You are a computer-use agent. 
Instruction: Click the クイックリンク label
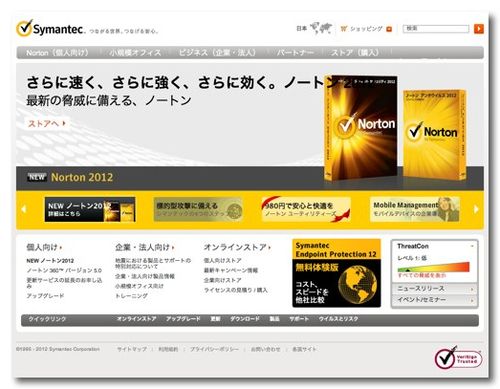click(x=47, y=319)
